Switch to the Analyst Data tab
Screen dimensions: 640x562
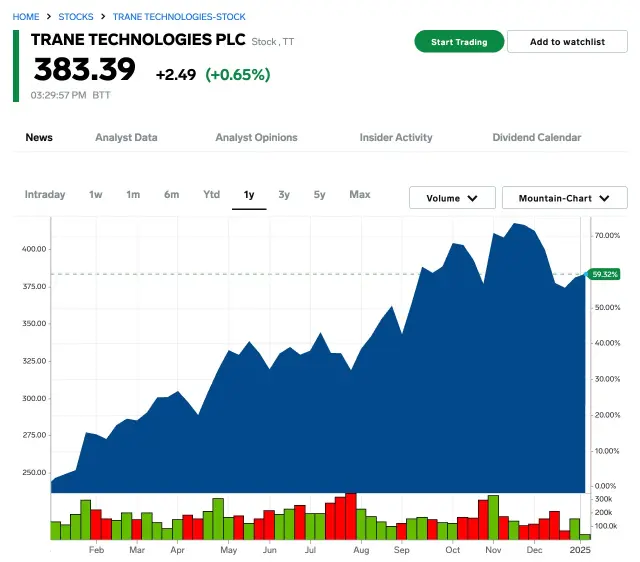[x=126, y=137]
